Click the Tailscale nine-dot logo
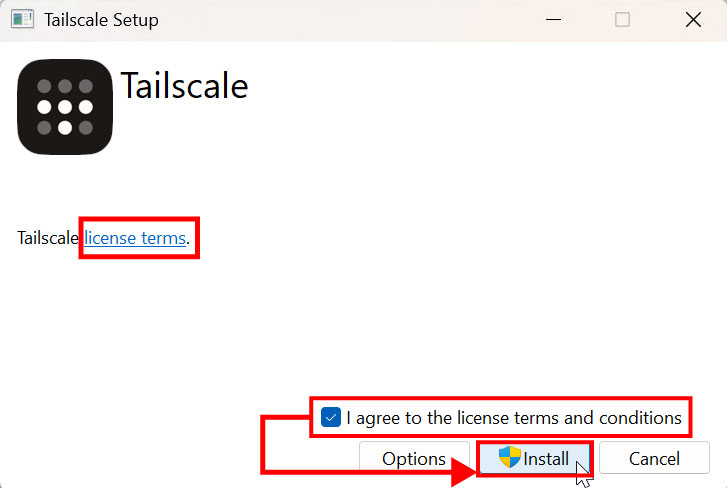The image size is (727, 492). coord(65,107)
